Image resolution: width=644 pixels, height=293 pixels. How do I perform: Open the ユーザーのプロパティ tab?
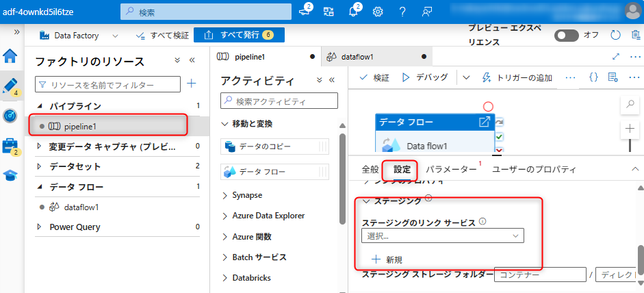(534, 169)
